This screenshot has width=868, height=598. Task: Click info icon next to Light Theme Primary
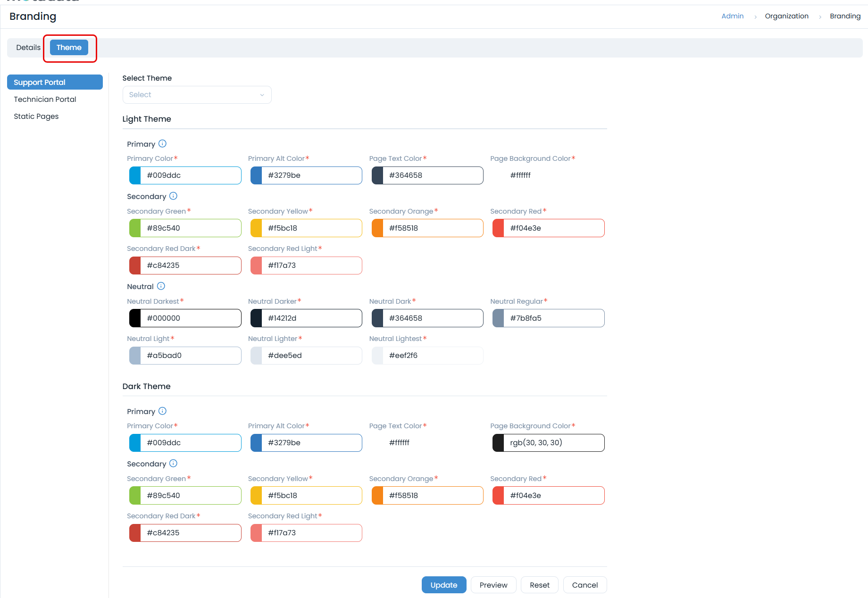tap(162, 144)
